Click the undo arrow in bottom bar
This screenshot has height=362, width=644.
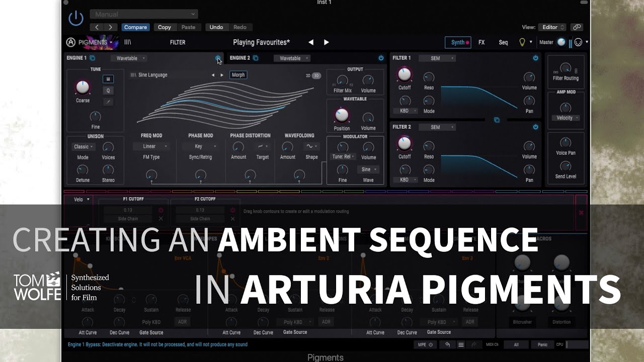(x=447, y=345)
